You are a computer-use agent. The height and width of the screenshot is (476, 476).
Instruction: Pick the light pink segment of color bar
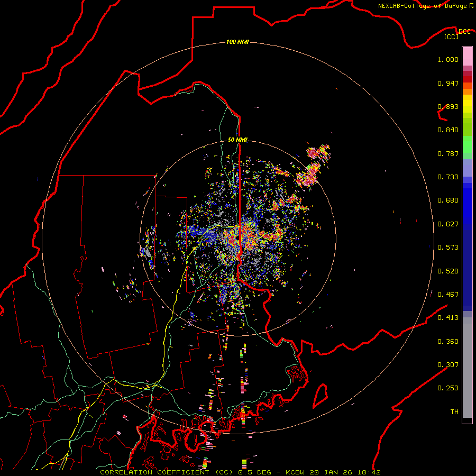coord(467,56)
